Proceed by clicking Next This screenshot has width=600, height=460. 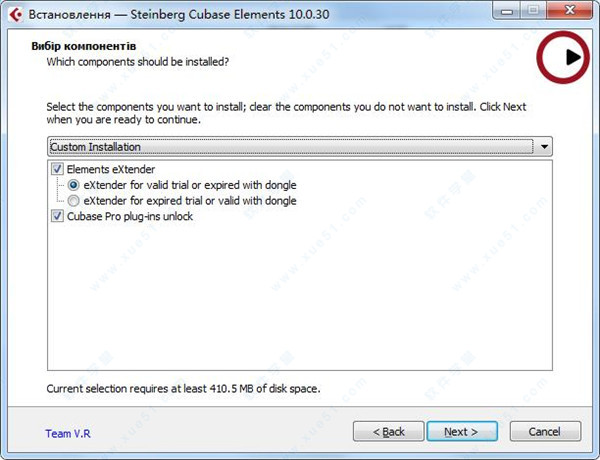(x=460, y=431)
